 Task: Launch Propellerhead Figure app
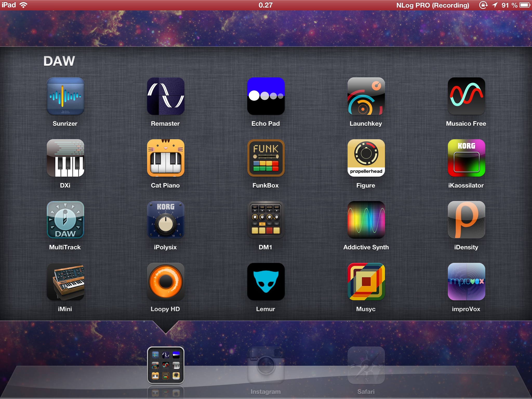coord(366,158)
